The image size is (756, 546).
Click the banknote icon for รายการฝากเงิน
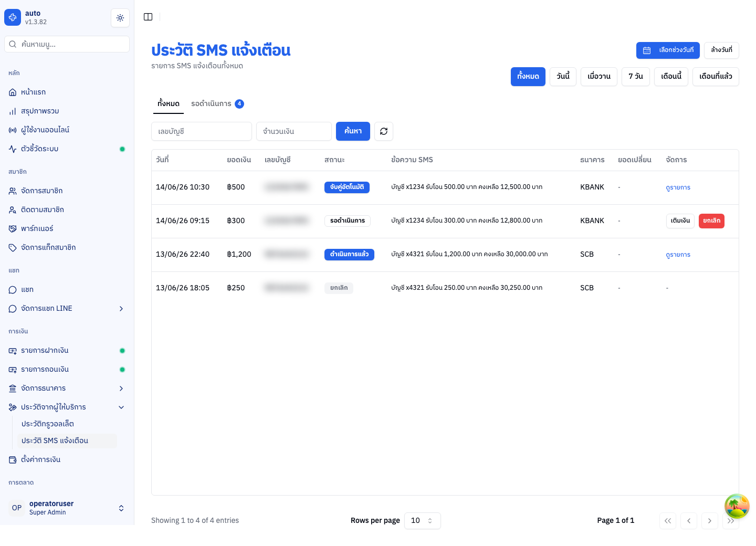click(x=13, y=351)
